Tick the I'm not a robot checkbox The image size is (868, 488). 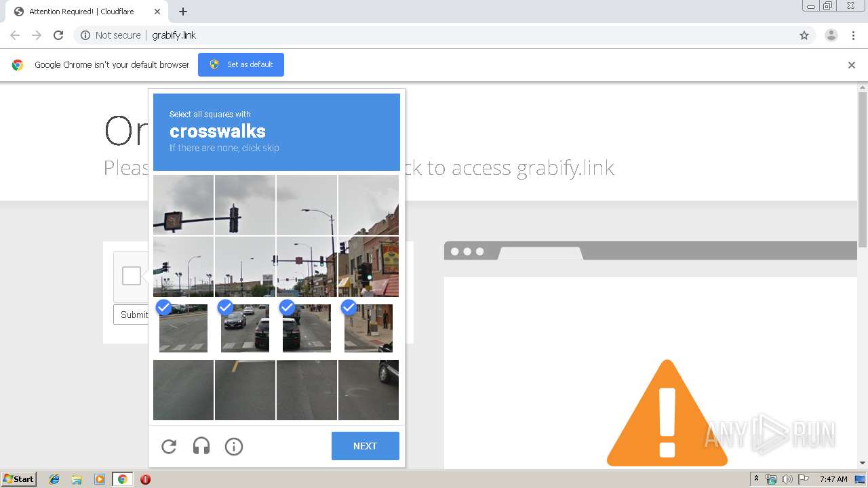pos(132,276)
